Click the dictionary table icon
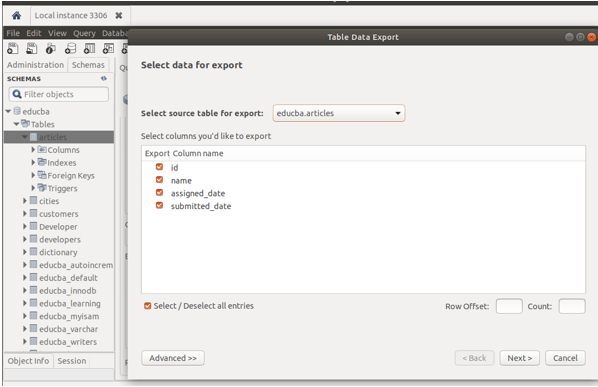Viewport: 598px width, 387px height. [x=34, y=252]
